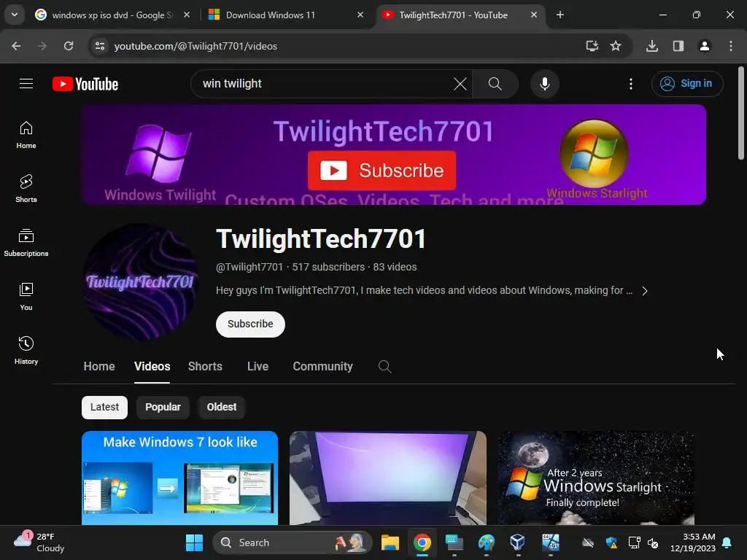
Task: Open the notification bell in taskbar
Action: pos(727,542)
